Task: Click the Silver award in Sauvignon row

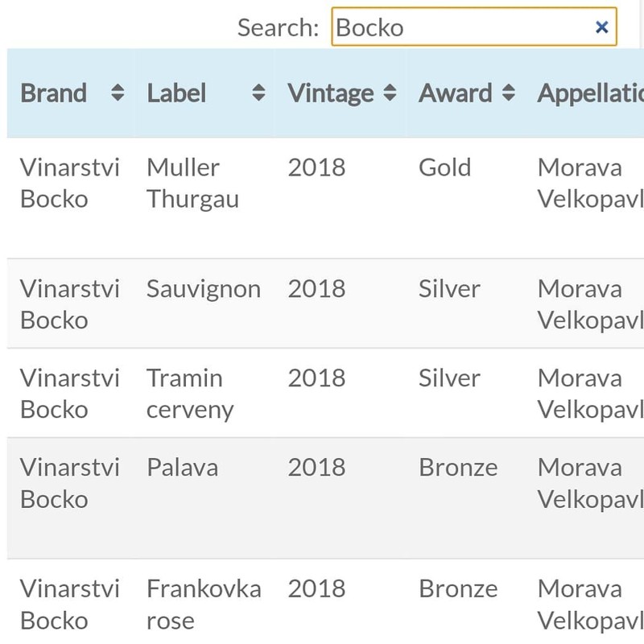Action: (449, 289)
